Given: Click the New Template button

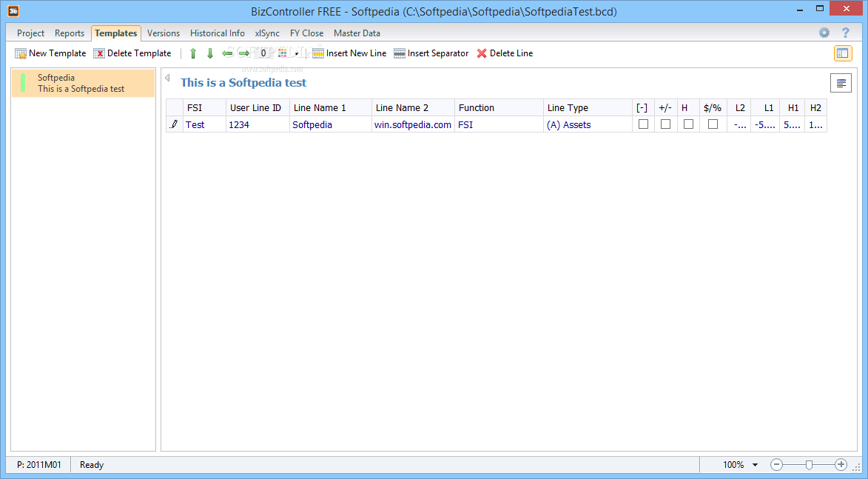Looking at the screenshot, I should [x=50, y=53].
